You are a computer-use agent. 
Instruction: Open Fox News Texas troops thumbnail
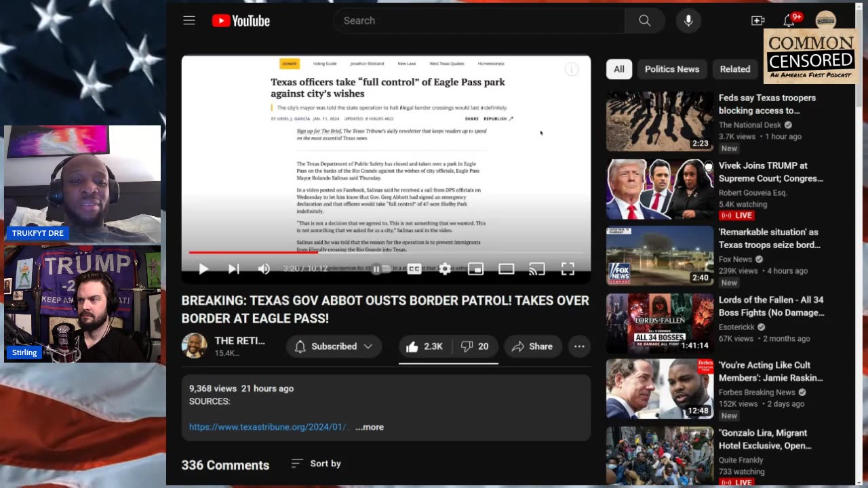point(660,256)
